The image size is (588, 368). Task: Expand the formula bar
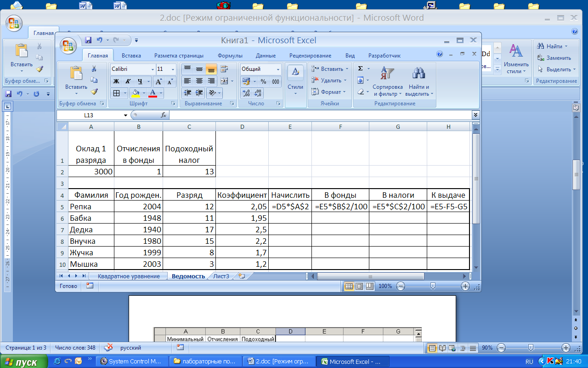tap(475, 115)
